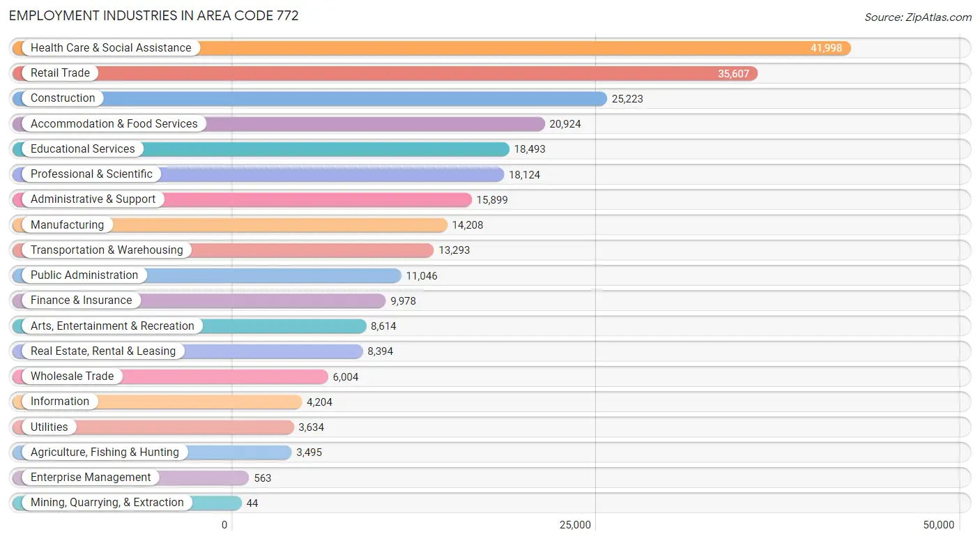The image size is (980, 541).
Task: Select the 44 Mining value
Action: click(x=252, y=503)
